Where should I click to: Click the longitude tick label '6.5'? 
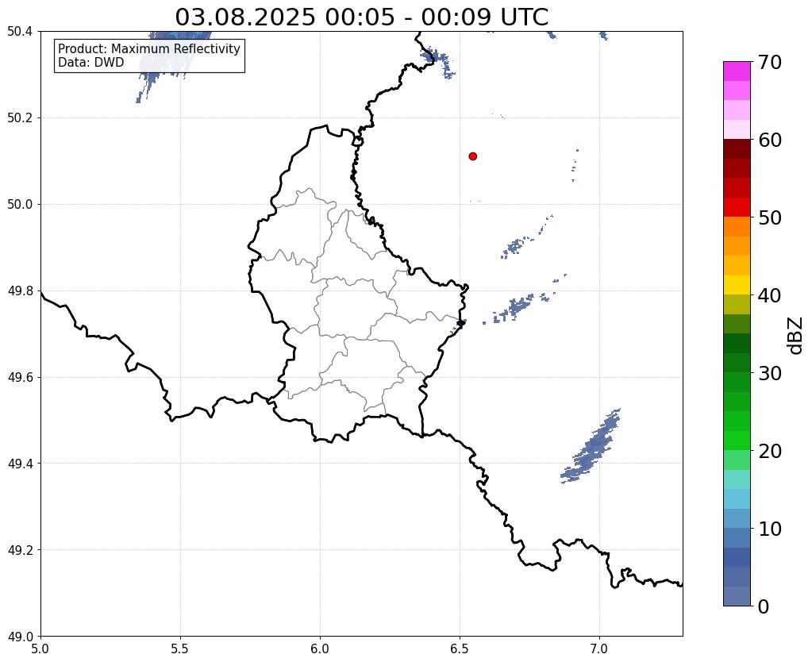coord(460,649)
